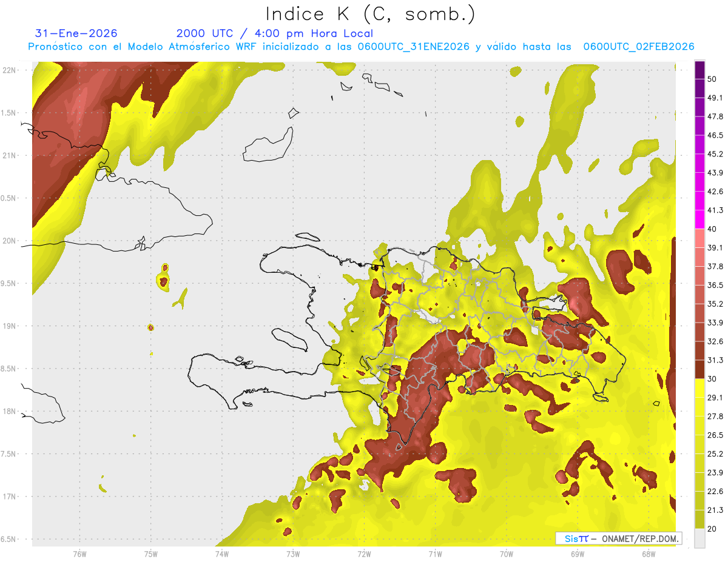
Task: Click the '22N' latitude label
Action: 9,70
